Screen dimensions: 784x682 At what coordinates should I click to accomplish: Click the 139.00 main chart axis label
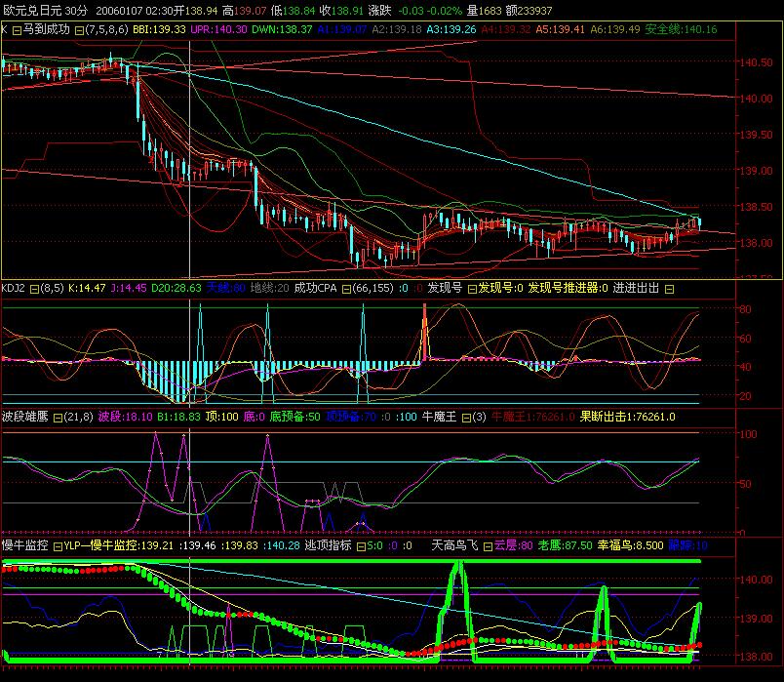pos(756,171)
